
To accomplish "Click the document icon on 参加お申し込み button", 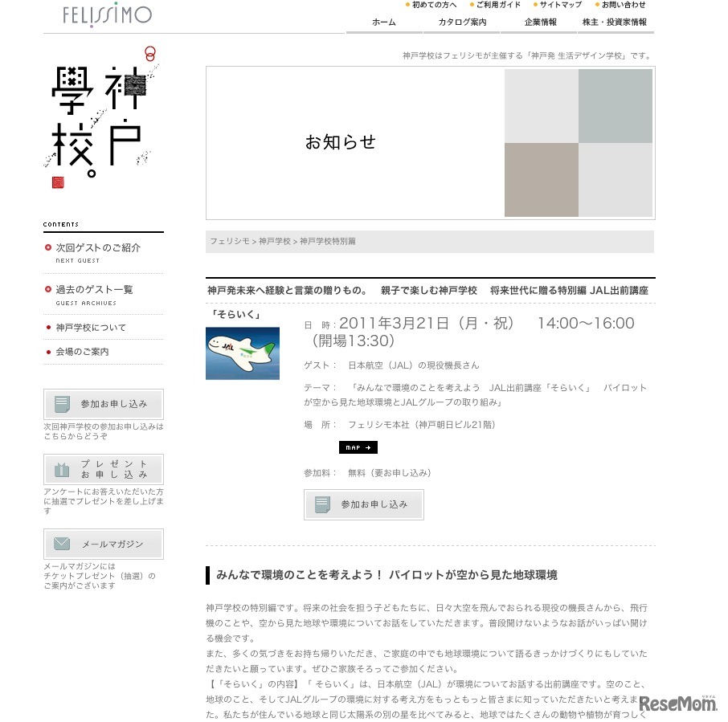I will click(x=62, y=404).
